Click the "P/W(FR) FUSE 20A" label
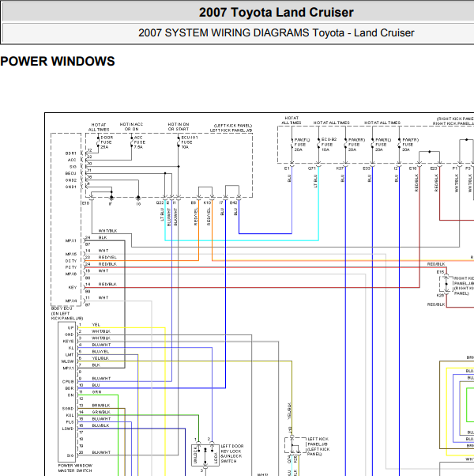The image size is (474, 476). (x=410, y=145)
